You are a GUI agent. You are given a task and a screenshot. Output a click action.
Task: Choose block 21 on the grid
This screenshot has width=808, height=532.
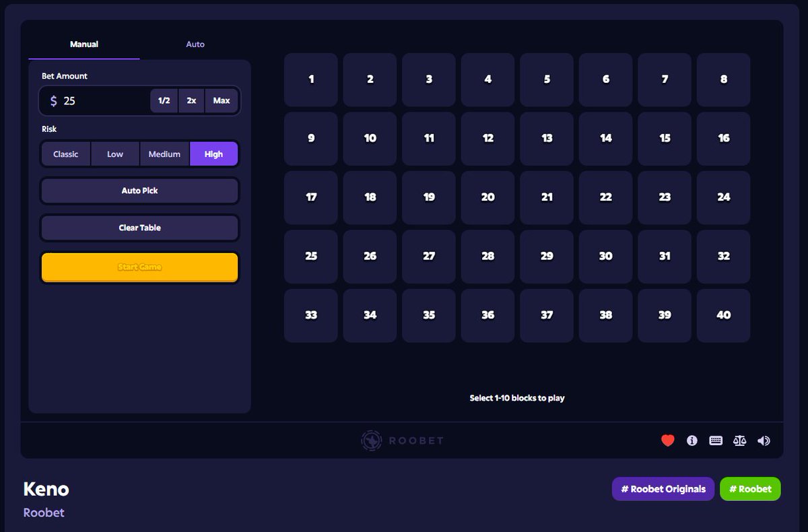(547, 197)
